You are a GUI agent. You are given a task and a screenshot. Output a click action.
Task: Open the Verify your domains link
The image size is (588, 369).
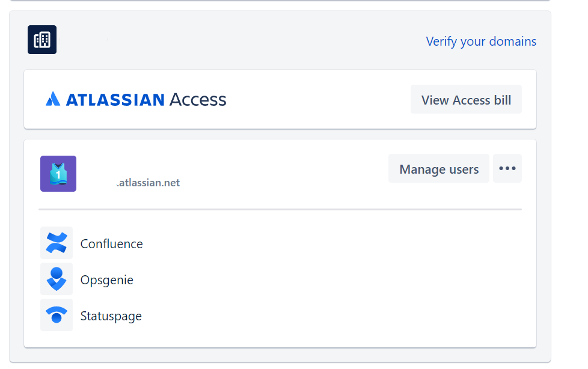(x=481, y=41)
